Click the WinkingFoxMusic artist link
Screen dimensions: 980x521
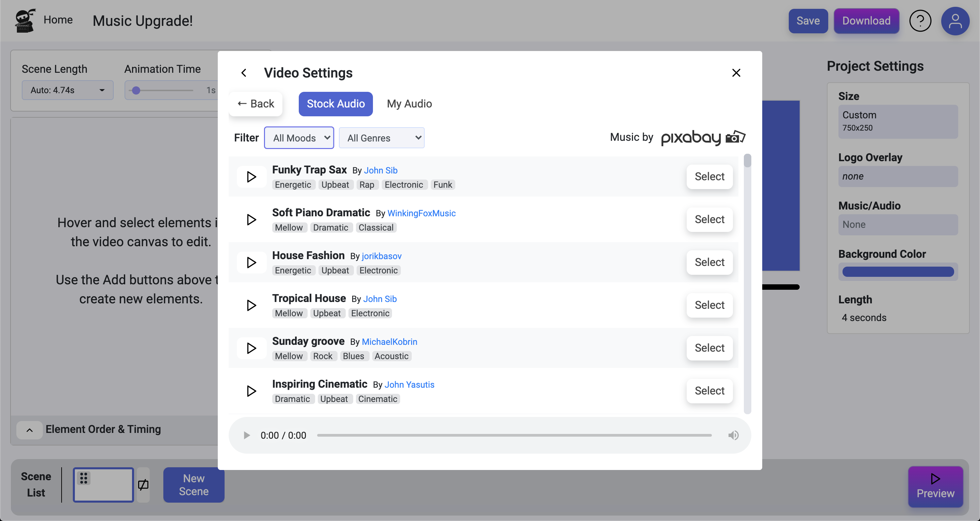coord(421,213)
